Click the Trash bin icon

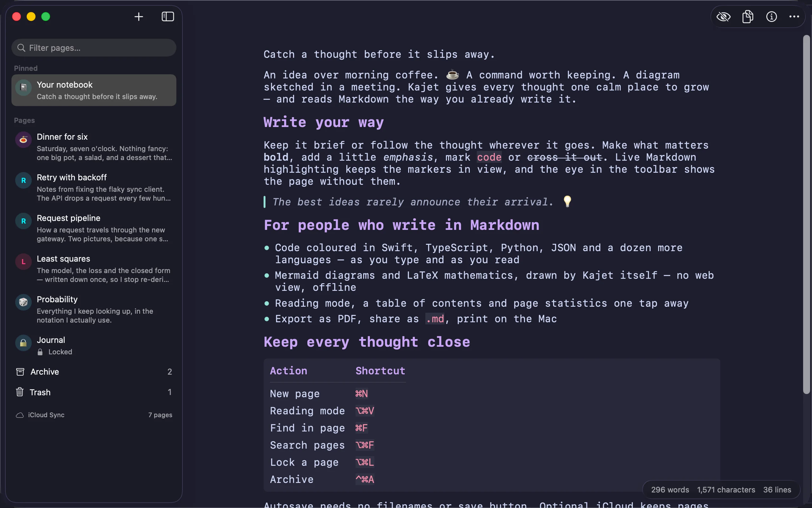coord(20,392)
